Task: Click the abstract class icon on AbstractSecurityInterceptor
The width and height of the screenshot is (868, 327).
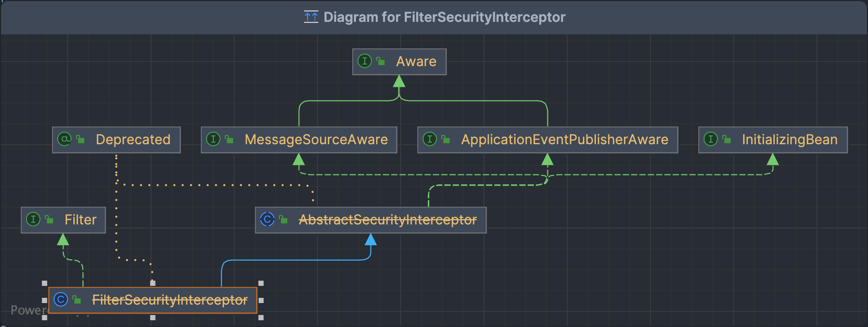Action: [x=267, y=219]
